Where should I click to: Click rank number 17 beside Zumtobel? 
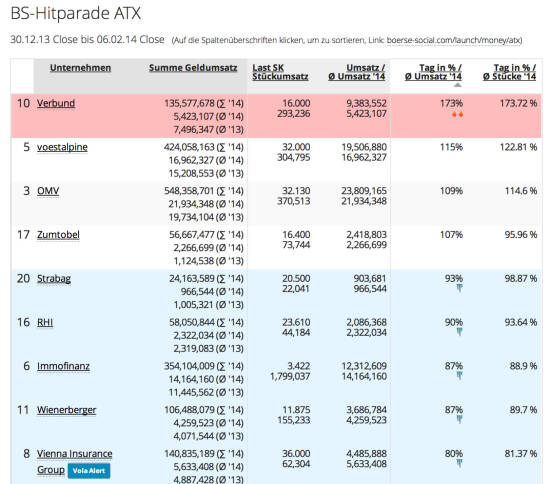24,235
